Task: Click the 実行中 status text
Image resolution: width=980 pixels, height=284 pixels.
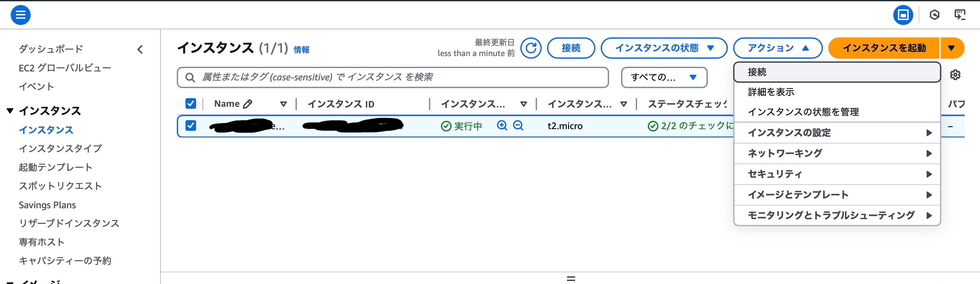Action: (468, 126)
